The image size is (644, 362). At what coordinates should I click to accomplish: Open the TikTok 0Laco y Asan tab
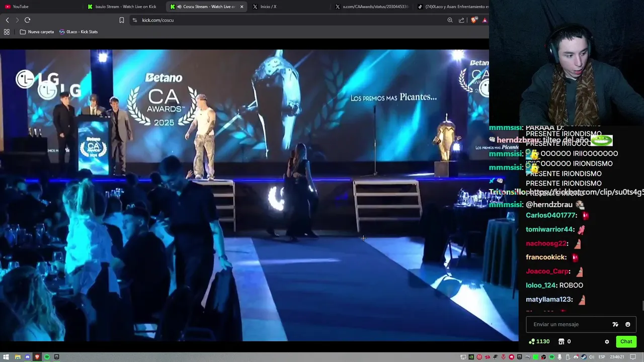(453, 7)
